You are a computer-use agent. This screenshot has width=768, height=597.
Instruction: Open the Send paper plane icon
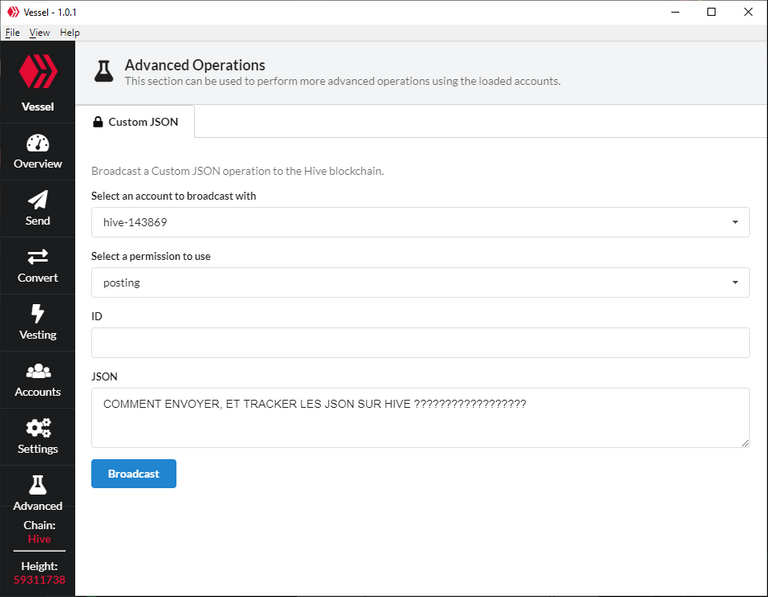[38, 200]
